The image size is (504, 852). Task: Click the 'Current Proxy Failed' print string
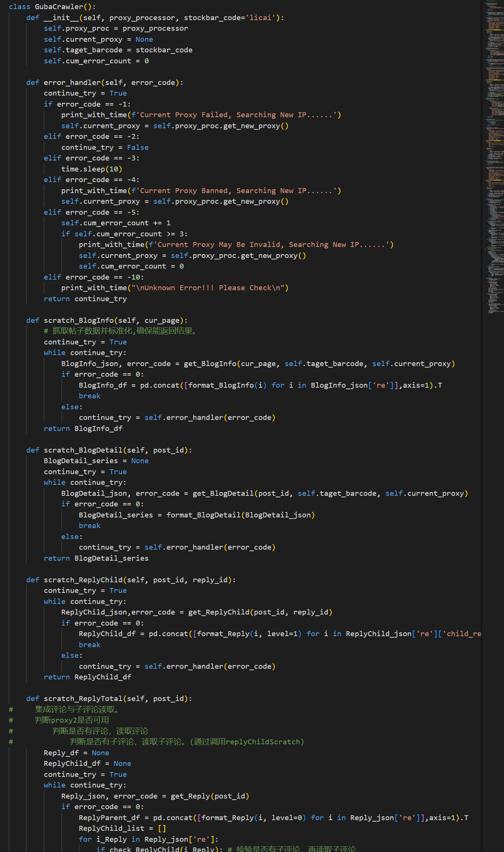(x=236, y=115)
